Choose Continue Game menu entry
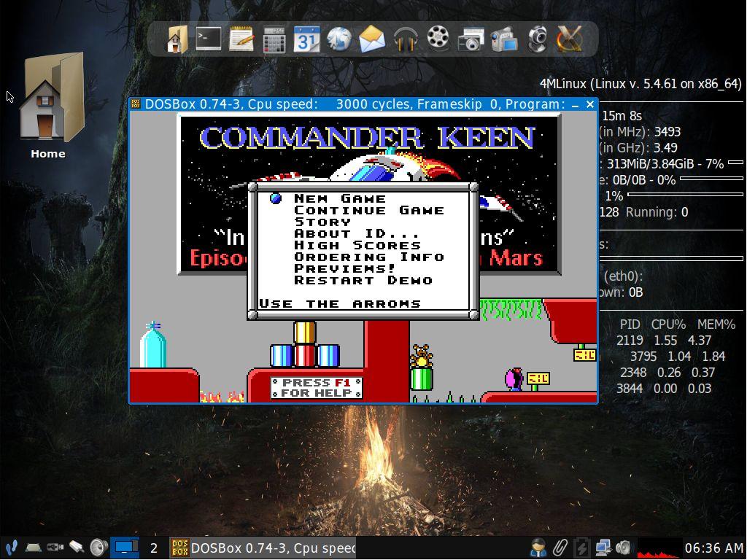This screenshot has width=747, height=560. coord(368,210)
